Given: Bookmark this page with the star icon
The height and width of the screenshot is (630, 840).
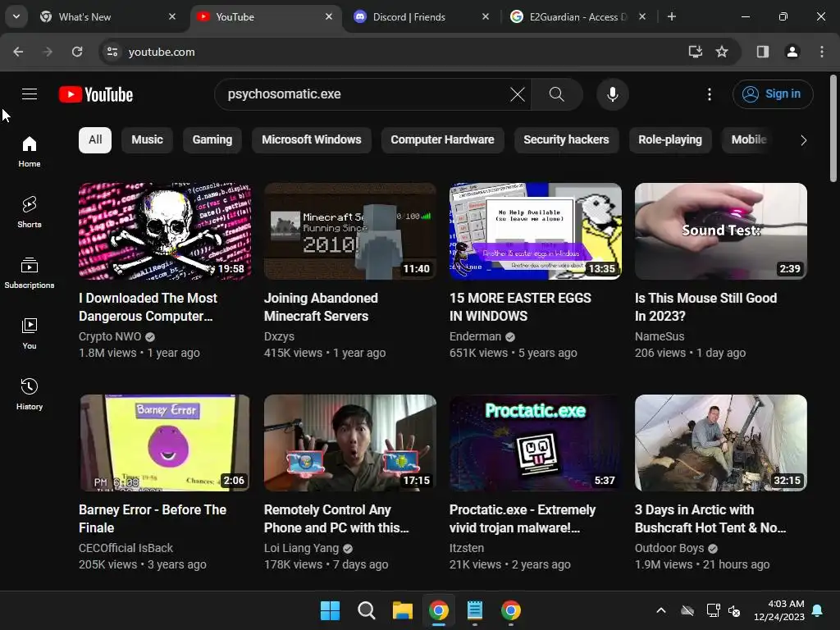Looking at the screenshot, I should tap(722, 52).
